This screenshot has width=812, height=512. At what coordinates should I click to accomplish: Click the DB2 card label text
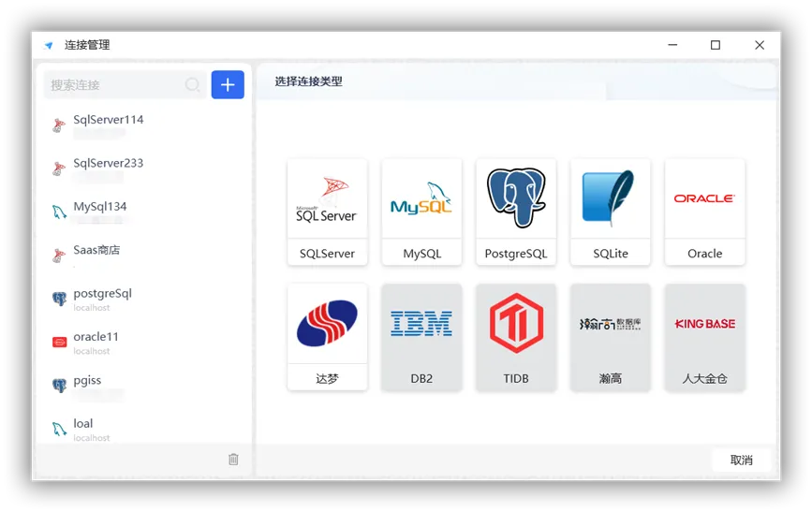pos(421,378)
